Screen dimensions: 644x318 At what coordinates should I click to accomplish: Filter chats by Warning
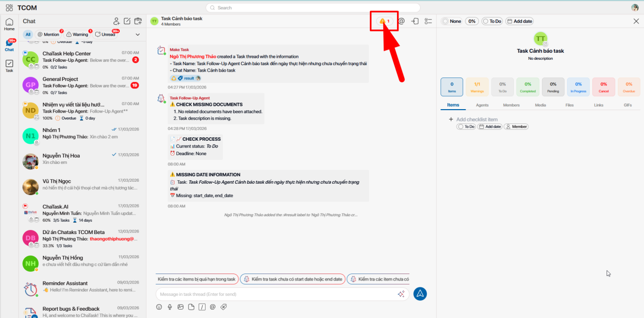tap(78, 35)
